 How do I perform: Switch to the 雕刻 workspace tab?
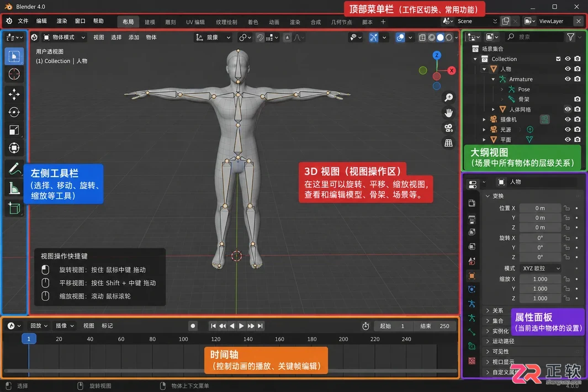(x=171, y=22)
